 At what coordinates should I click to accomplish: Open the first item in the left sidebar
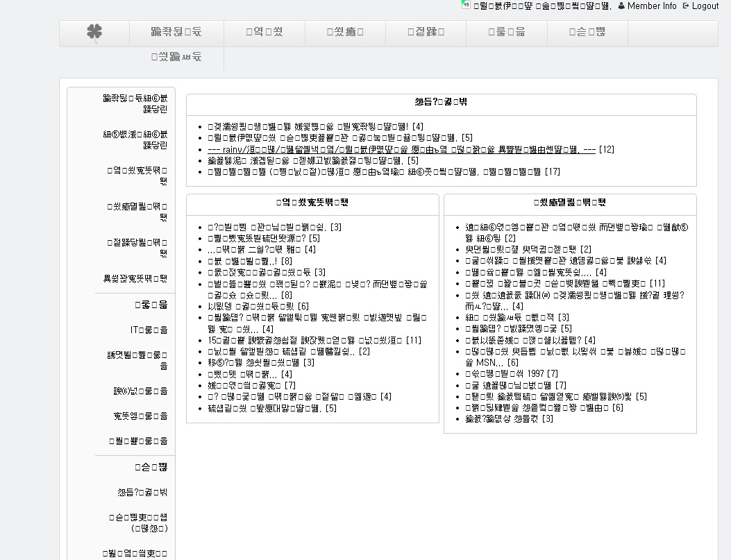[135, 103]
